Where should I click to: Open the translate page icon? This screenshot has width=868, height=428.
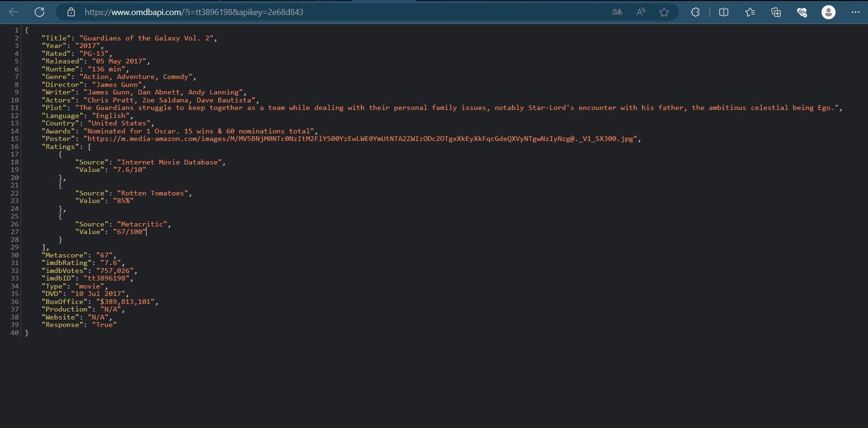[x=617, y=12]
